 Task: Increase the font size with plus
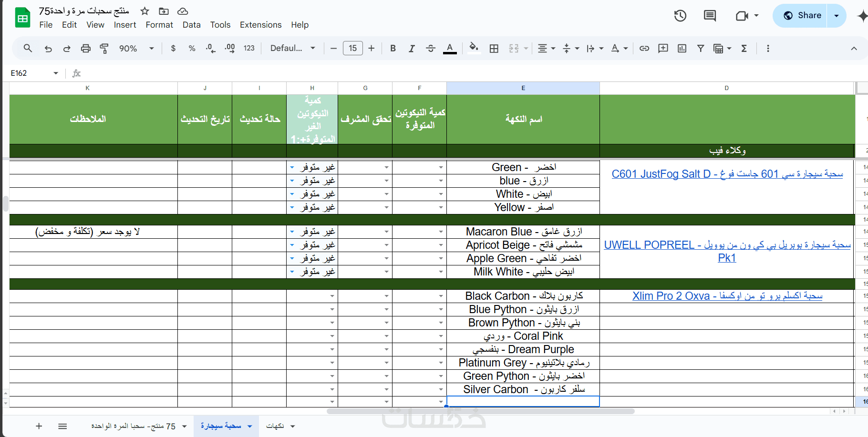372,48
